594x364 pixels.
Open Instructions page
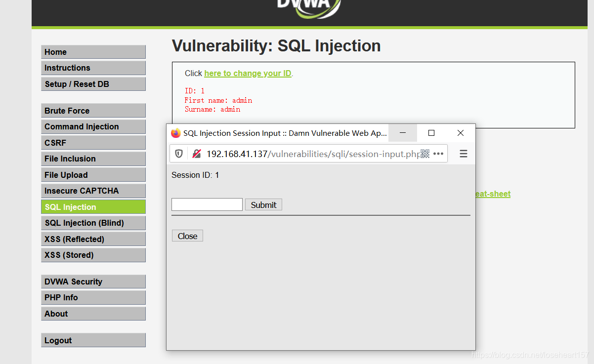pos(93,68)
